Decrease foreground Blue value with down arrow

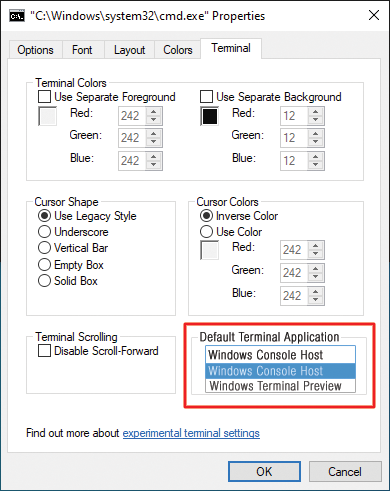pos(153,164)
